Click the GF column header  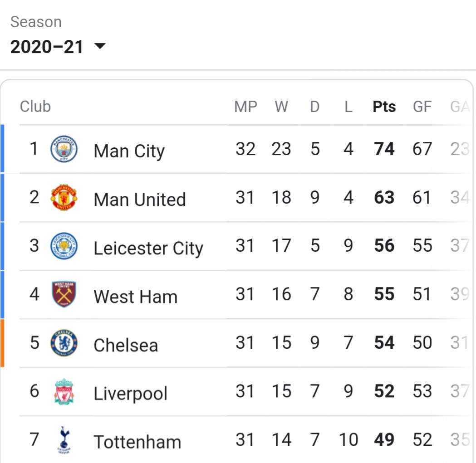(x=422, y=107)
